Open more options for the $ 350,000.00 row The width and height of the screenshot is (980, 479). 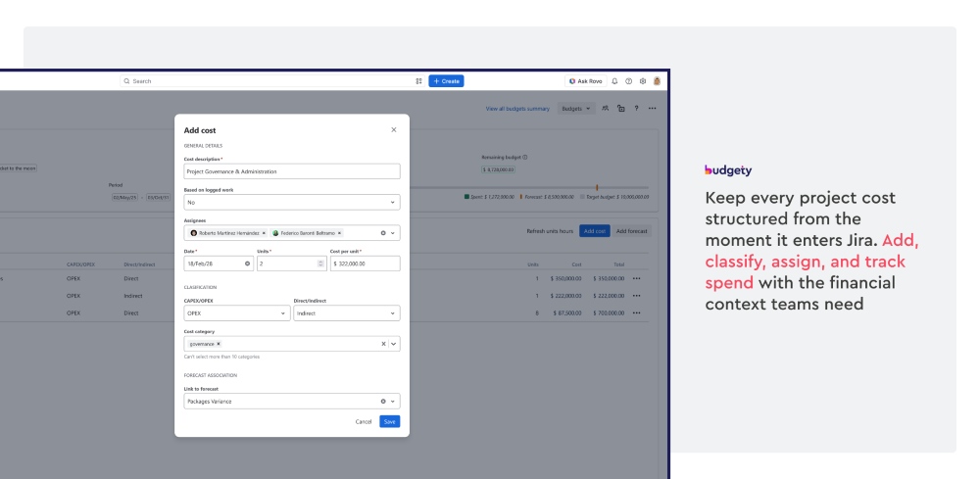click(636, 278)
